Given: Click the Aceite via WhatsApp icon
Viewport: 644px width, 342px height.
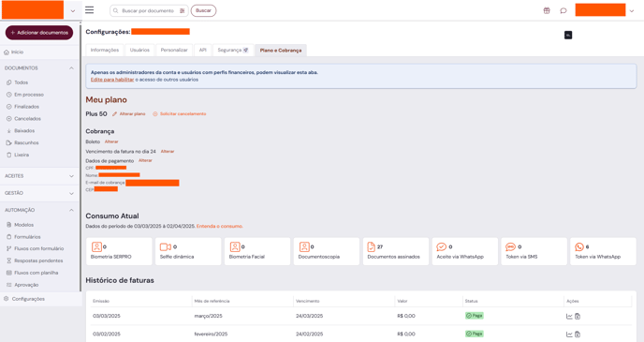Looking at the screenshot, I should pyautogui.click(x=442, y=246).
